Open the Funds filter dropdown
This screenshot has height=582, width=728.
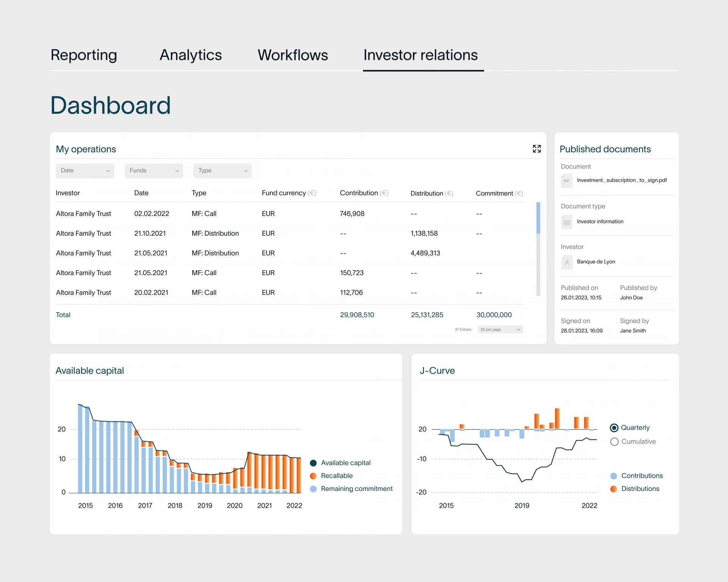click(x=154, y=171)
